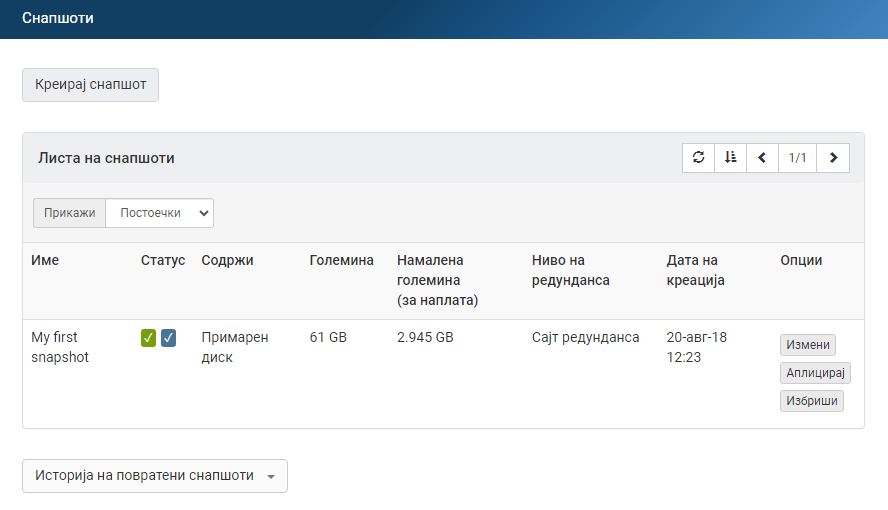
Task: Click the Големина column header
Action: point(341,260)
